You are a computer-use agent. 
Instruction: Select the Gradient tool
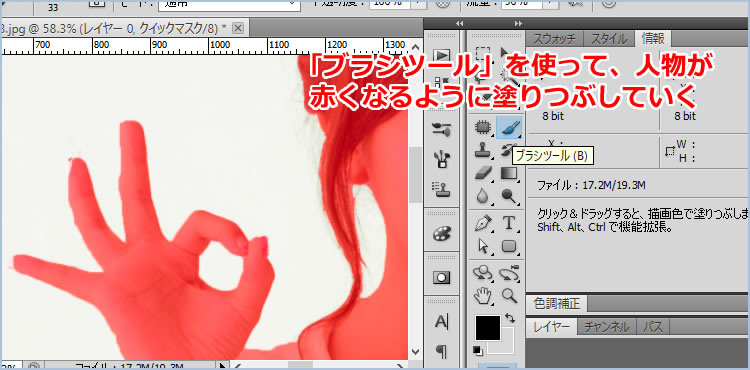pos(509,173)
